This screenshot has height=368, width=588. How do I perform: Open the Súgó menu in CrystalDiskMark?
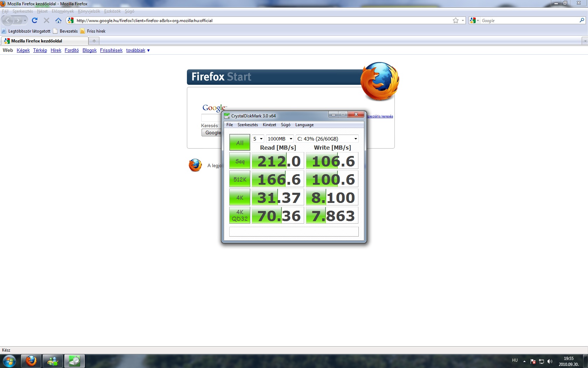pyautogui.click(x=286, y=125)
